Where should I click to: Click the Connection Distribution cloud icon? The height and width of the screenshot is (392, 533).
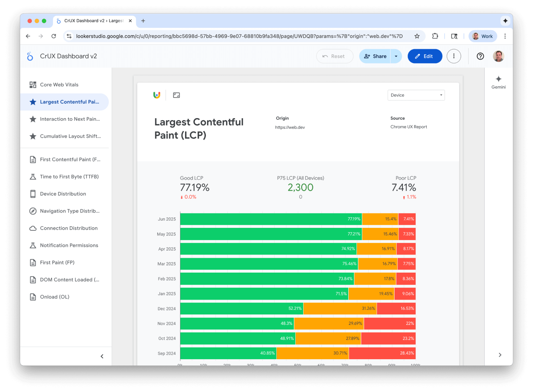point(33,228)
